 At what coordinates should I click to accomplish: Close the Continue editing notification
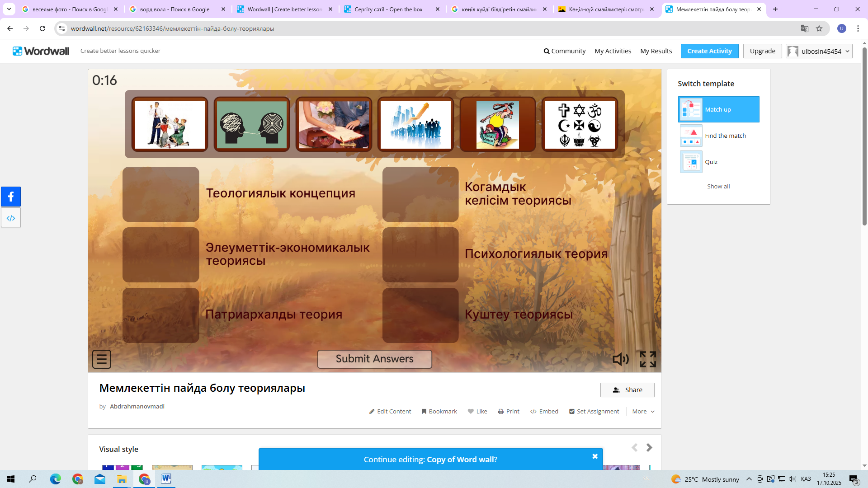(595, 456)
